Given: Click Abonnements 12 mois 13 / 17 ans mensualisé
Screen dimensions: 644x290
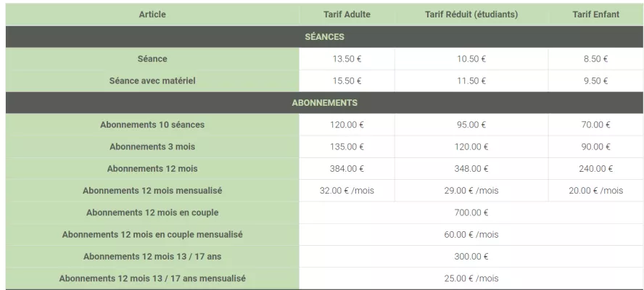Looking at the screenshot, I should (152, 278).
